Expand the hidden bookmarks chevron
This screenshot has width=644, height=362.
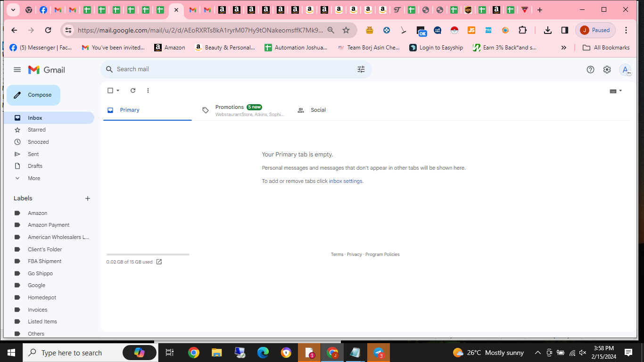coord(563,48)
